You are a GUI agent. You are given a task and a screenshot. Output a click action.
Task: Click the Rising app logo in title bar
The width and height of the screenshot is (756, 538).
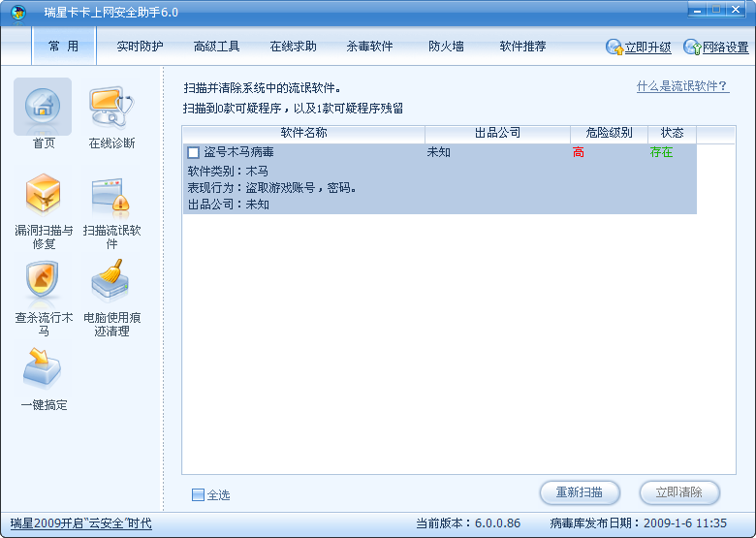point(18,13)
